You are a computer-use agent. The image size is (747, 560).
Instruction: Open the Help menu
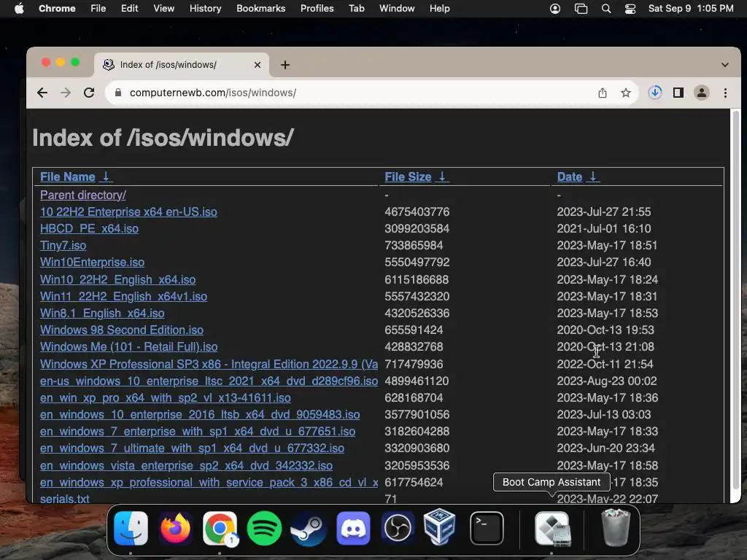coord(439,9)
